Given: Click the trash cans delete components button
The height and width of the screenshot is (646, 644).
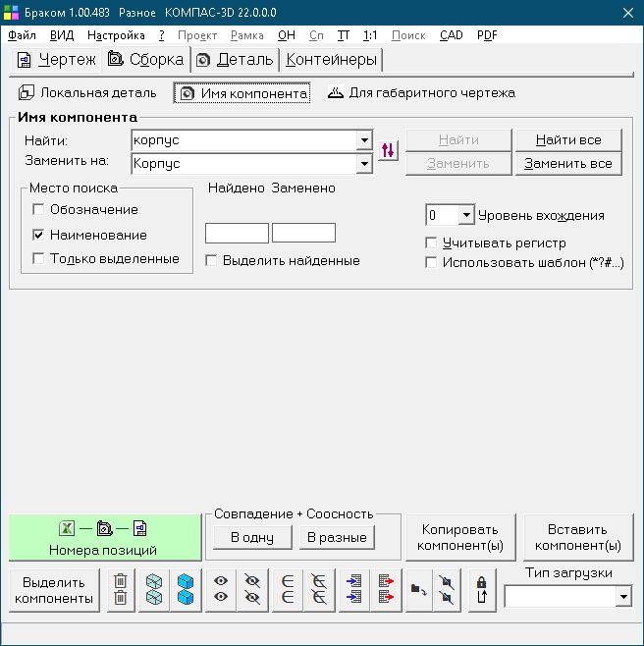Looking at the screenshot, I should point(121,590).
